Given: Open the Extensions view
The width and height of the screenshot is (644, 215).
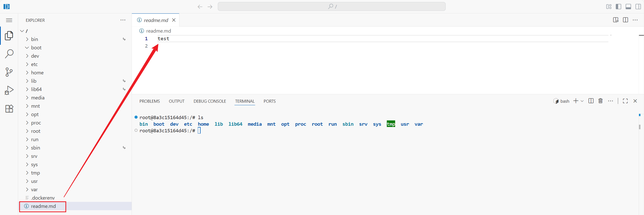Looking at the screenshot, I should [9, 109].
